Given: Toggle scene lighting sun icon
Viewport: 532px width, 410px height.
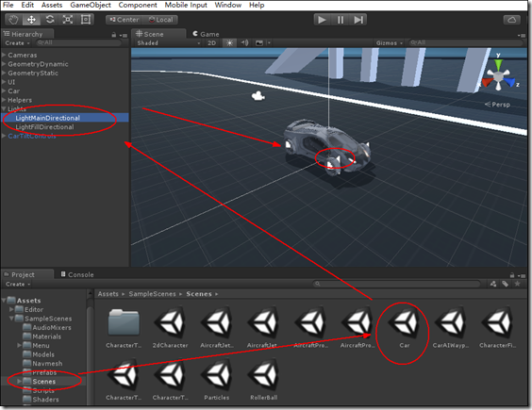Looking at the screenshot, I should tap(230, 42).
